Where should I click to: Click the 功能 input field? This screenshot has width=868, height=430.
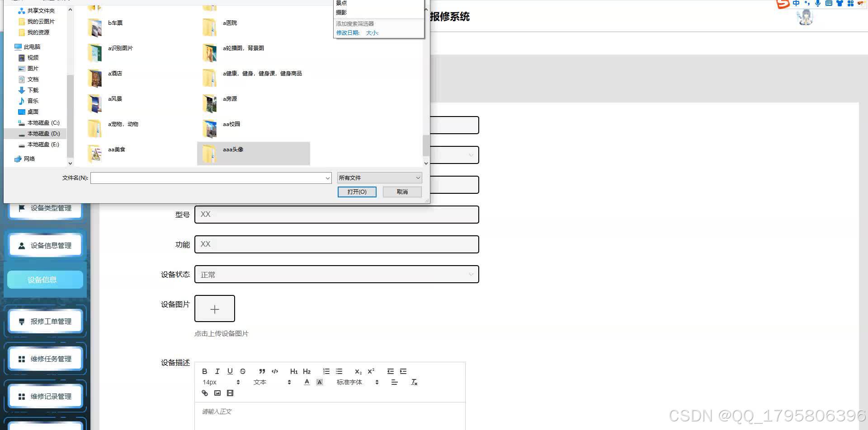point(336,244)
